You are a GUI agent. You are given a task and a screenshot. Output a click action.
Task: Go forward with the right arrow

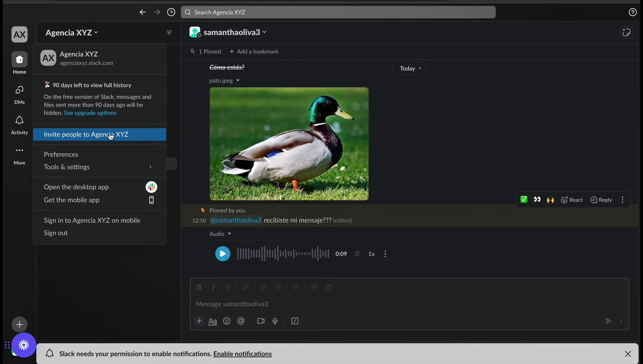[x=157, y=12]
